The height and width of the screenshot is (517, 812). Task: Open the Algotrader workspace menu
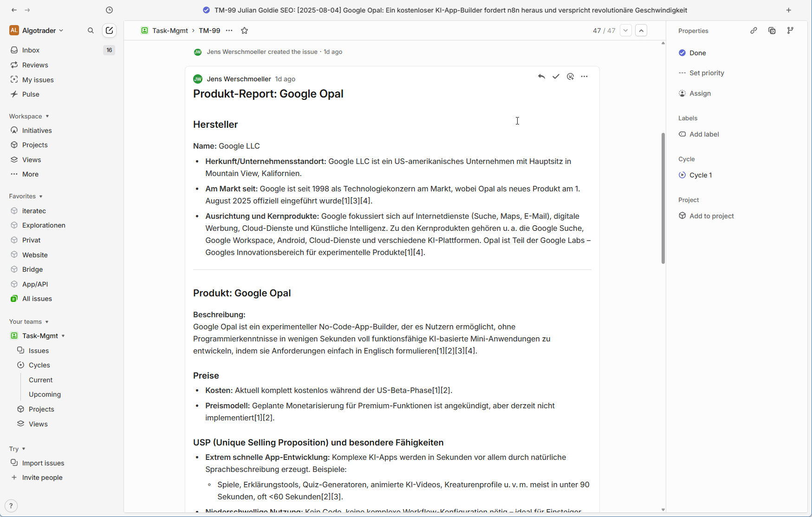click(36, 31)
